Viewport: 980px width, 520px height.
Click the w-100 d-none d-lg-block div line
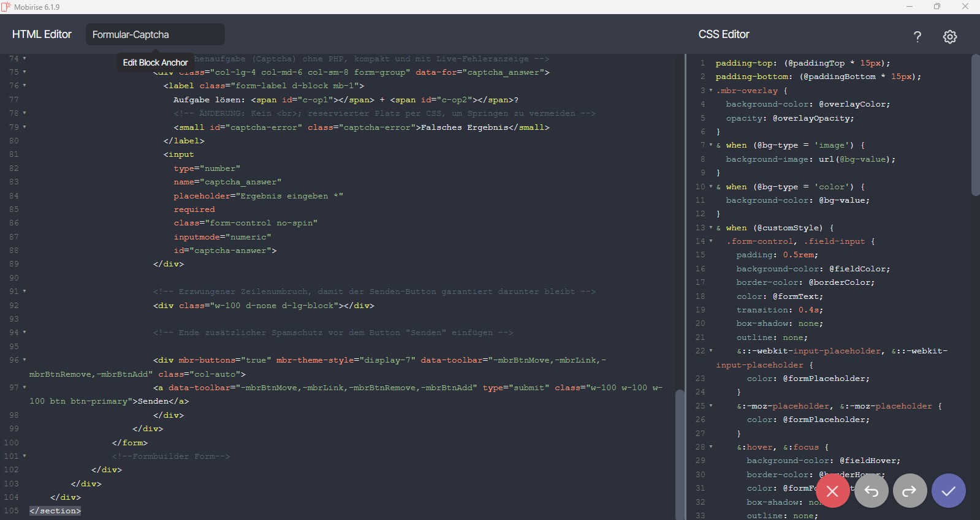[264, 305]
